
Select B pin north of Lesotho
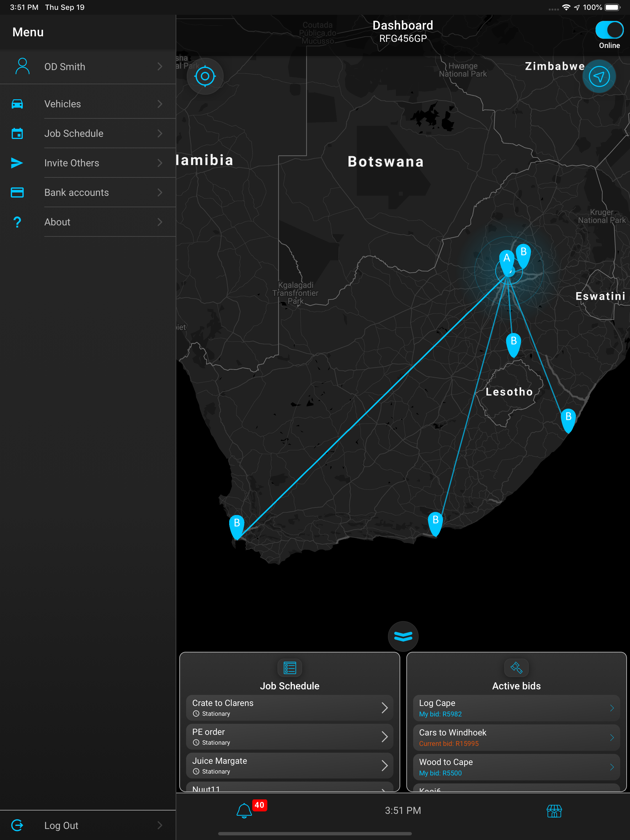[513, 345]
